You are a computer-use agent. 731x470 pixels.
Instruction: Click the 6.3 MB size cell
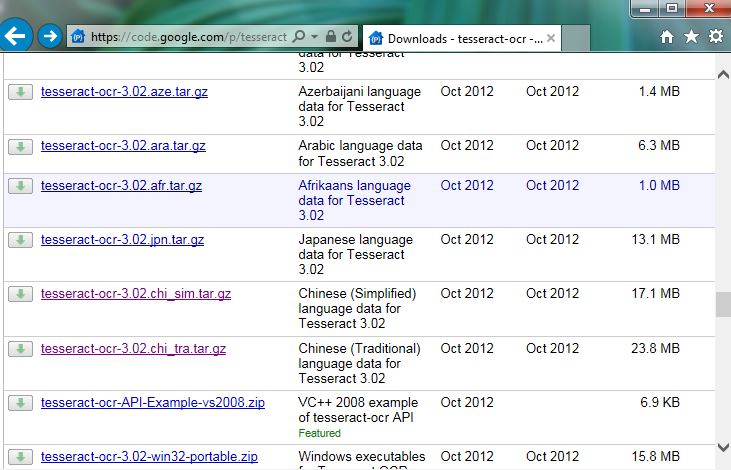tap(659, 145)
